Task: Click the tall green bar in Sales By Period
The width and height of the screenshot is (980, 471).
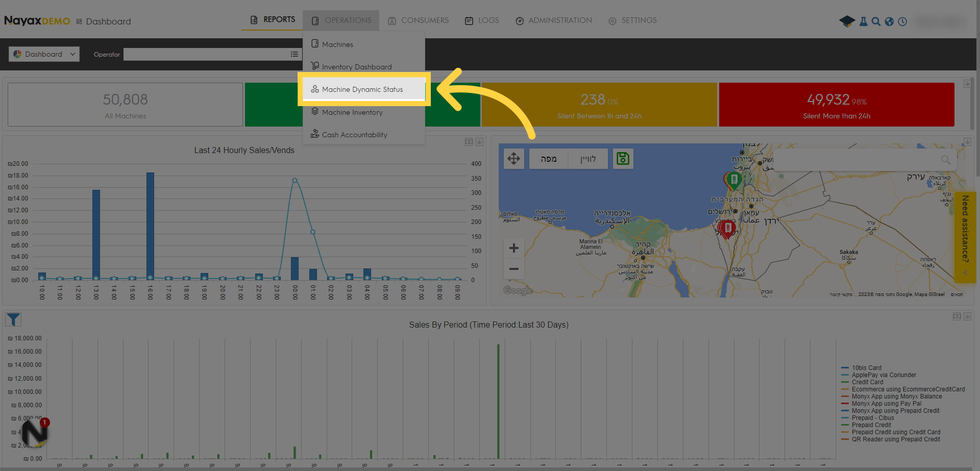Action: (498, 402)
